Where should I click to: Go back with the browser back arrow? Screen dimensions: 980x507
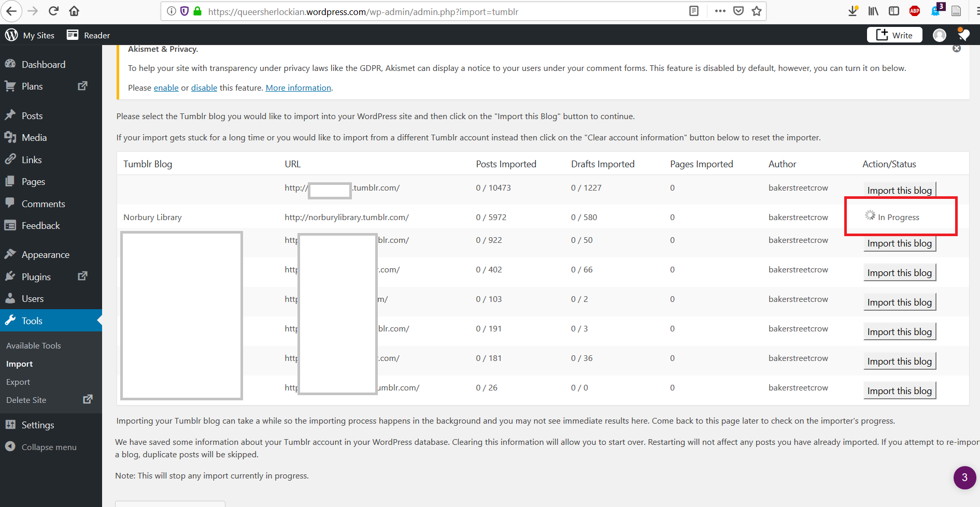11,11
